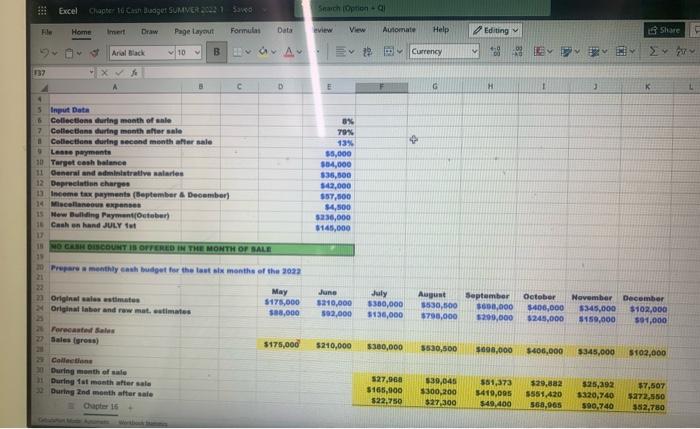The width and height of the screenshot is (700, 429).
Task: Open the Help tab
Action: tap(441, 29)
